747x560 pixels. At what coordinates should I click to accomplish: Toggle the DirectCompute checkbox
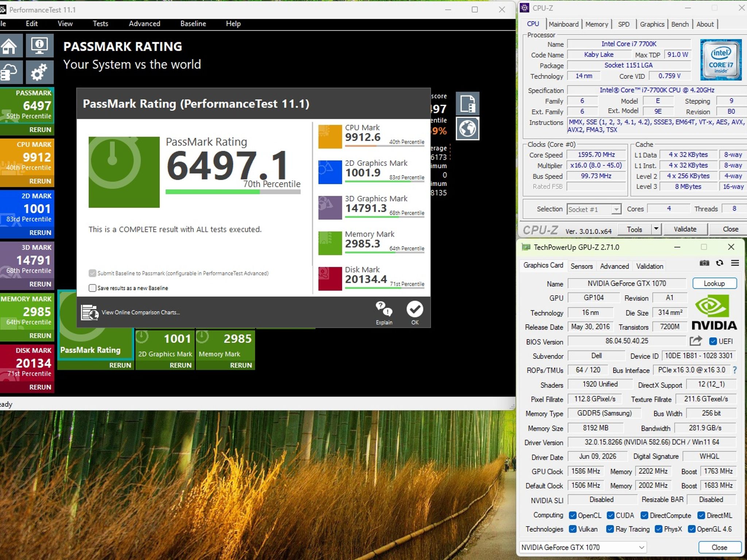(x=644, y=516)
